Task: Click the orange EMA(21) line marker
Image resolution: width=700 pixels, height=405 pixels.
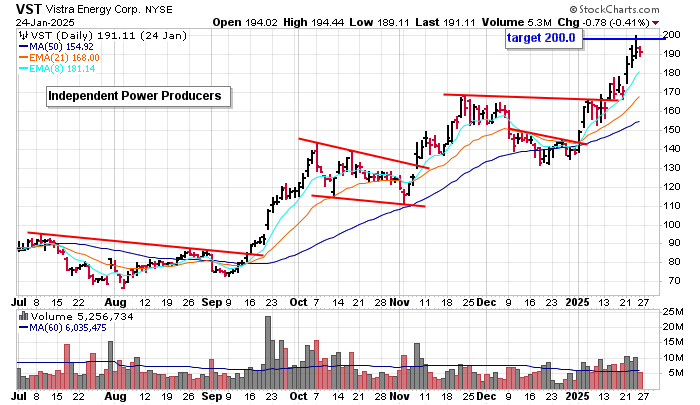Action: (x=24, y=57)
